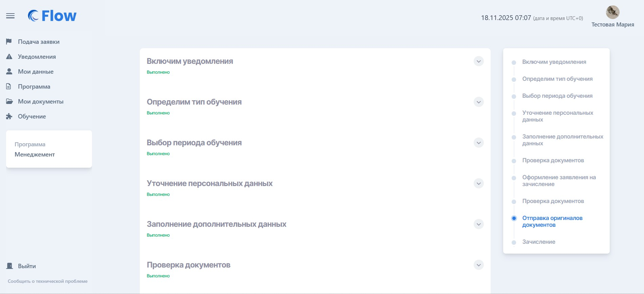Open the hamburger menu

tap(11, 16)
